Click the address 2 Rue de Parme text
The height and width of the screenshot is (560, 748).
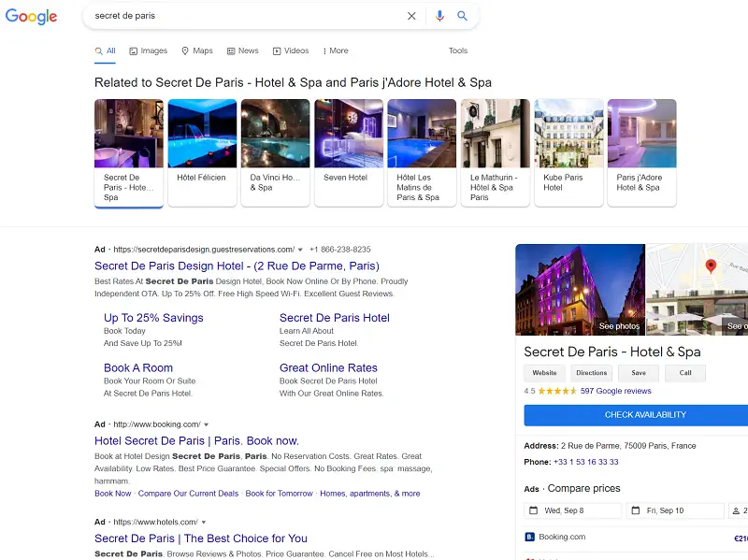point(628,446)
